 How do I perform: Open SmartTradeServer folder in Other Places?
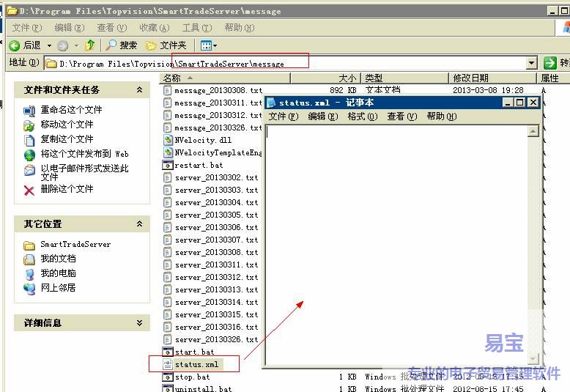click(x=75, y=245)
